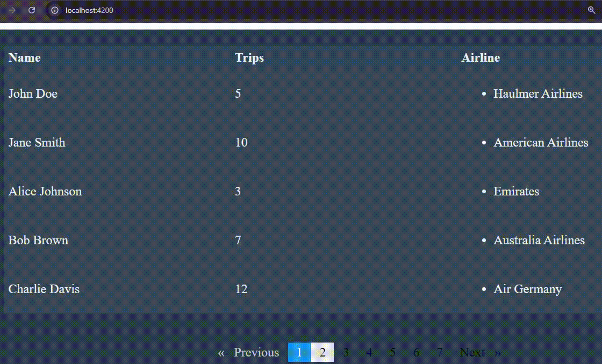View site information icon in address bar
Viewport: 602px width, 364px height.
click(x=55, y=10)
